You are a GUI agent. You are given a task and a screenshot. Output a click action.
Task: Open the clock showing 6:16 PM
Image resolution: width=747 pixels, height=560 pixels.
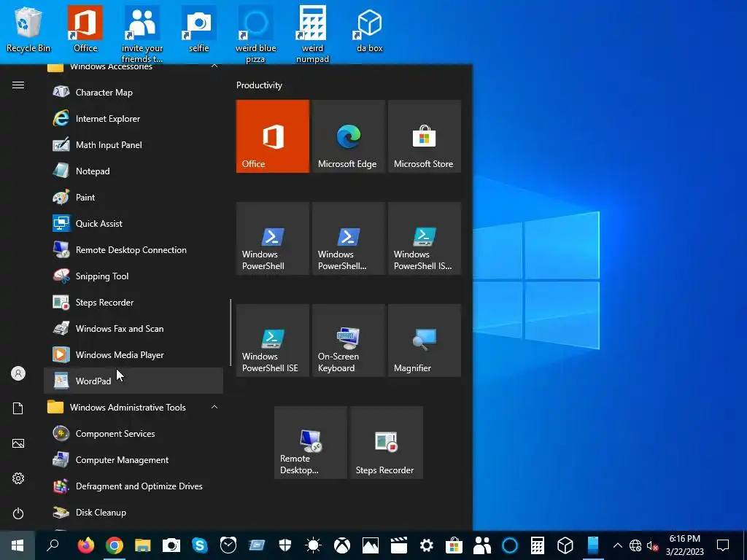(x=684, y=545)
